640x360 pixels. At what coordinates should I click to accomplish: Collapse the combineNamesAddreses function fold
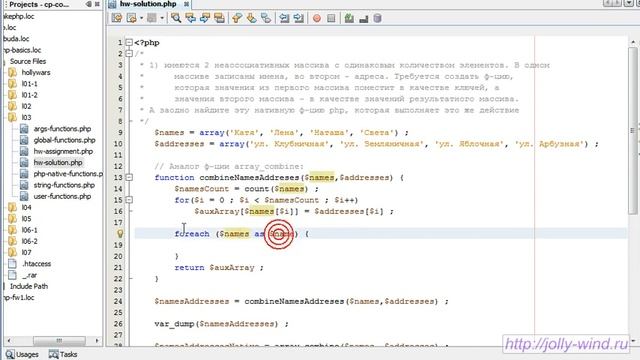tap(129, 177)
